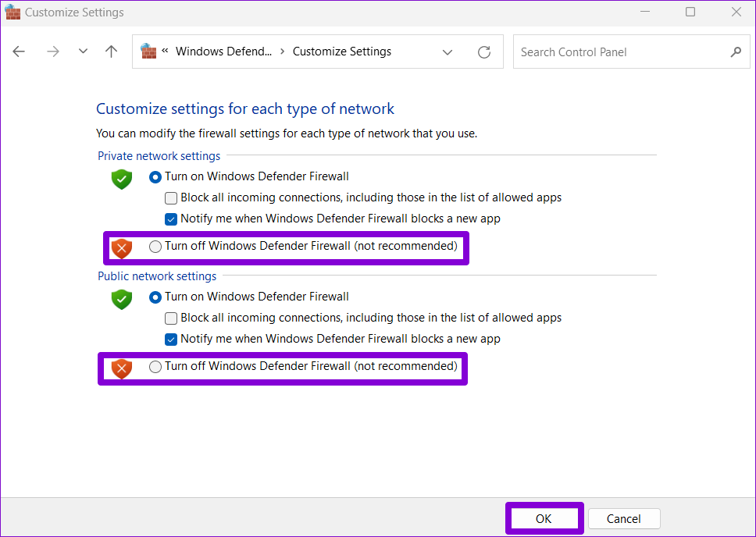Click the red shield under Private settings
This screenshot has height=537, width=756.
click(x=122, y=249)
